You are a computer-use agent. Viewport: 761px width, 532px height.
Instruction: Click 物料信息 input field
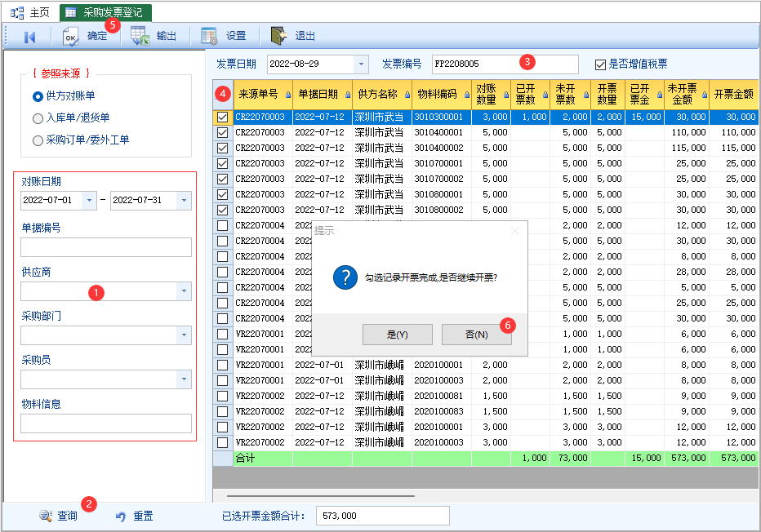click(x=106, y=423)
